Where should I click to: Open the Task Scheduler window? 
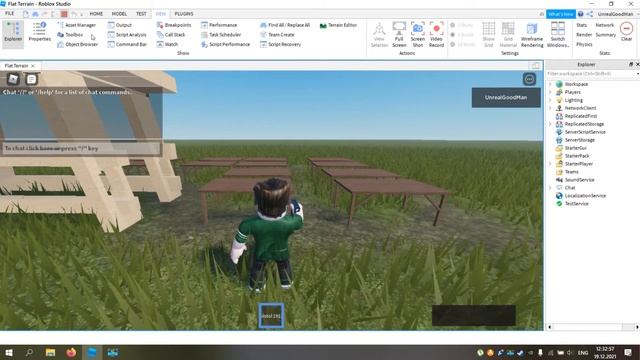click(x=221, y=35)
